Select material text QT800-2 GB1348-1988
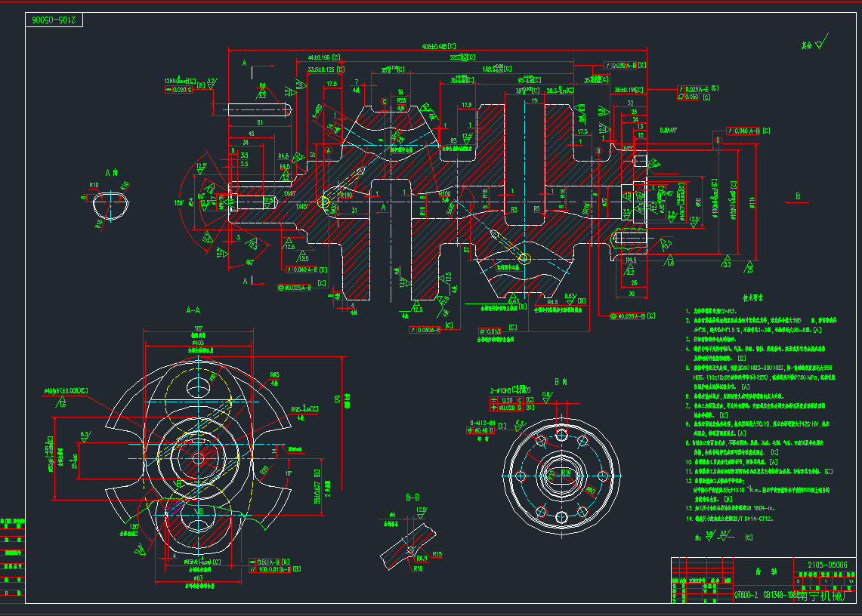The image size is (862, 616). click(763, 594)
